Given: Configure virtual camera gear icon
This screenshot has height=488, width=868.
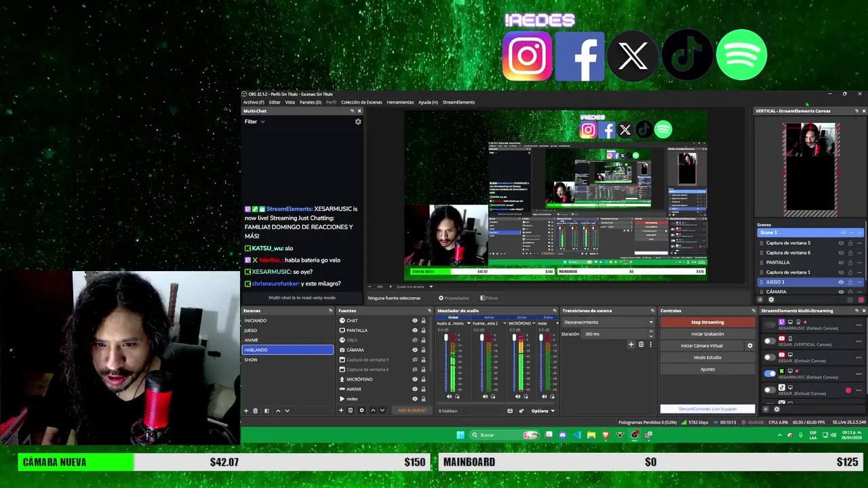Looking at the screenshot, I should tap(749, 346).
